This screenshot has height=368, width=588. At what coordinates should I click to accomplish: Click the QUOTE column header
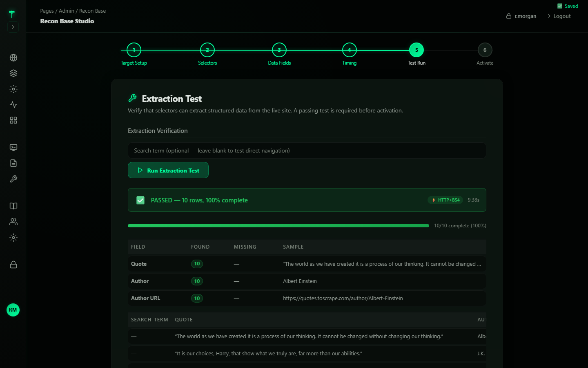(x=184, y=320)
